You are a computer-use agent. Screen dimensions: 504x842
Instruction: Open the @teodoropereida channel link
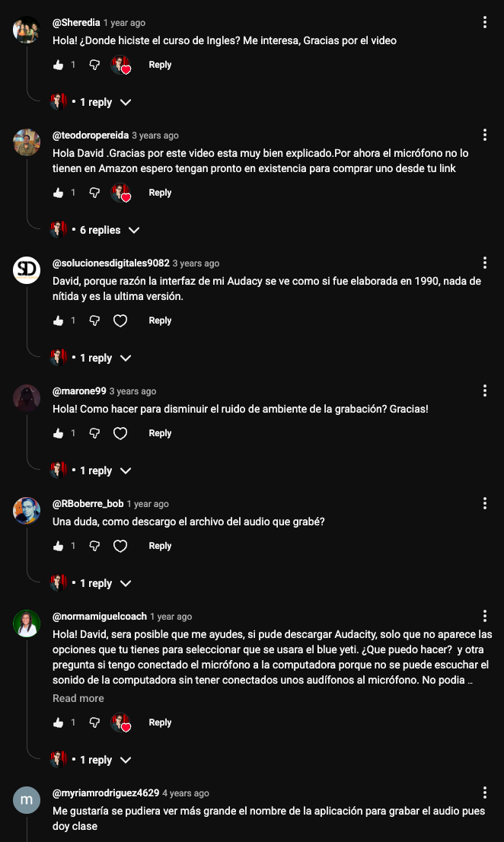tap(91, 136)
